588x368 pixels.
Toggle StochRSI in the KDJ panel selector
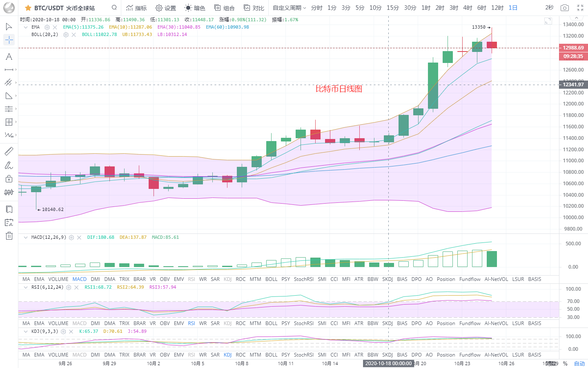tap(304, 355)
